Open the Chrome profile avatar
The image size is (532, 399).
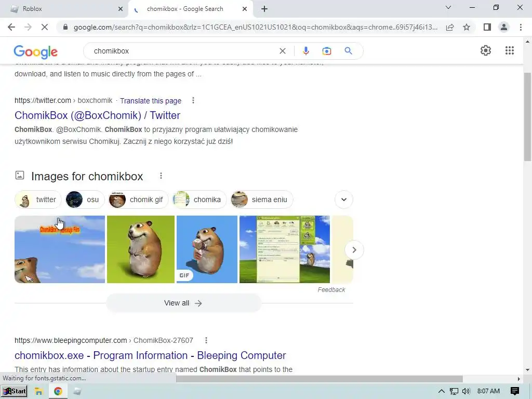(504, 27)
